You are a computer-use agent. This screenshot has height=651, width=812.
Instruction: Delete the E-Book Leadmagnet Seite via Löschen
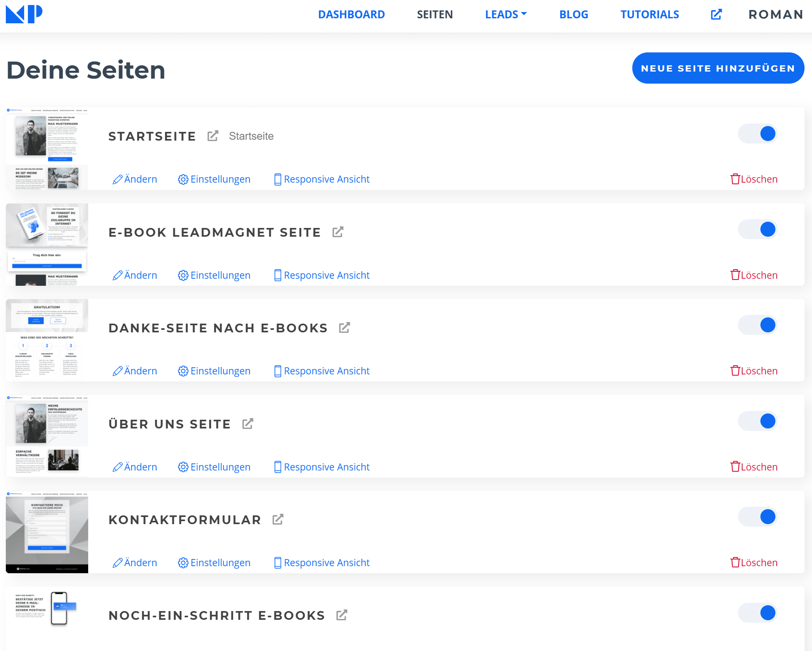pyautogui.click(x=754, y=275)
